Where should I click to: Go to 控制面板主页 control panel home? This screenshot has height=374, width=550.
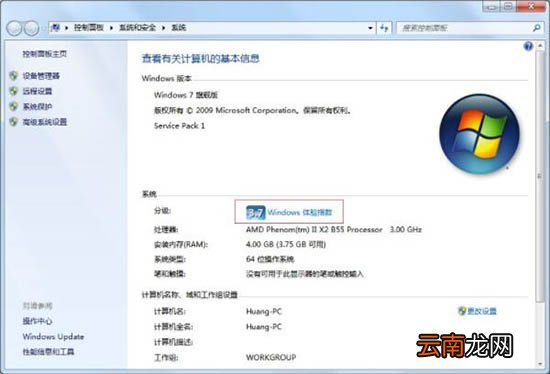[x=45, y=54]
